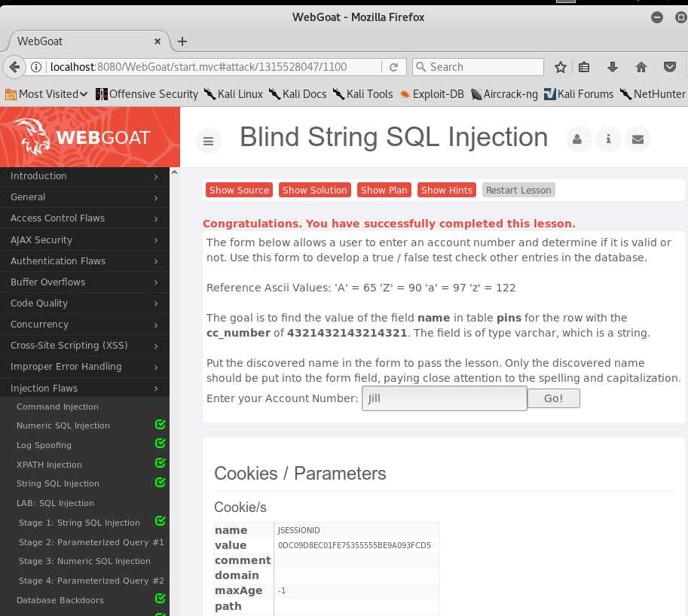Open a new tab with the plus icon
The image size is (688, 616).
point(182,41)
